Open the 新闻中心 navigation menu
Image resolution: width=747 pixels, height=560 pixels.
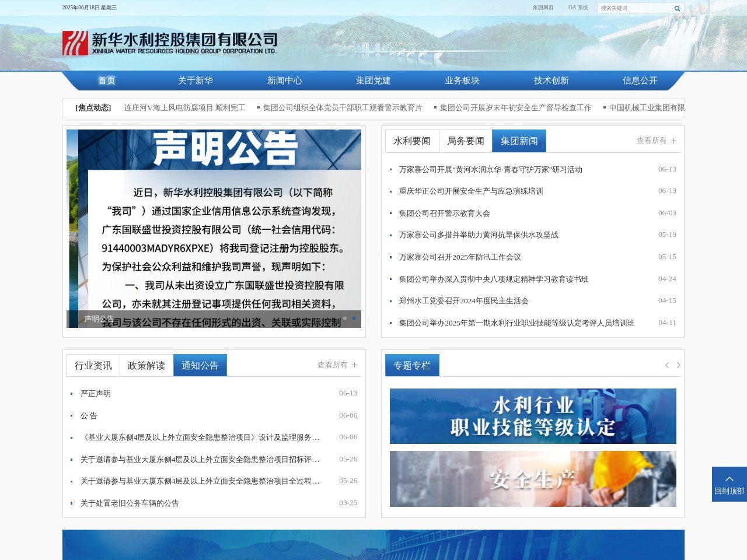click(x=285, y=80)
